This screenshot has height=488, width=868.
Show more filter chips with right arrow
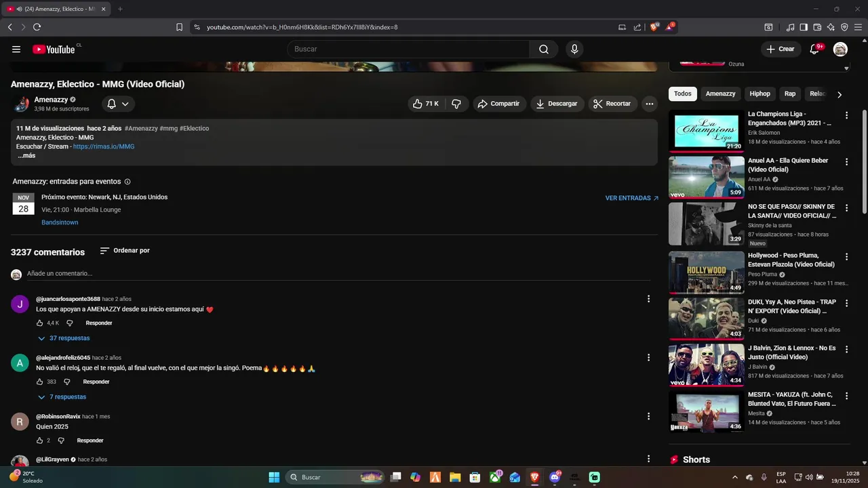click(840, 94)
